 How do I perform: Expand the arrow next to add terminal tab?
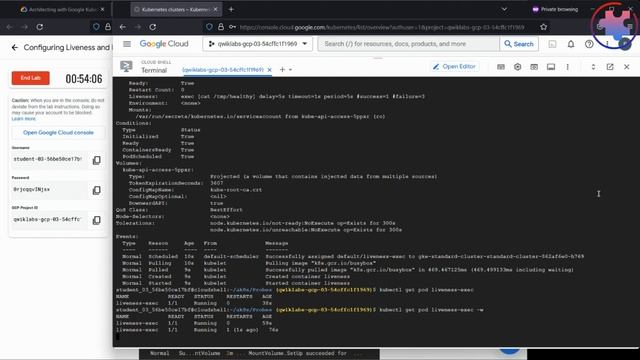(290, 70)
